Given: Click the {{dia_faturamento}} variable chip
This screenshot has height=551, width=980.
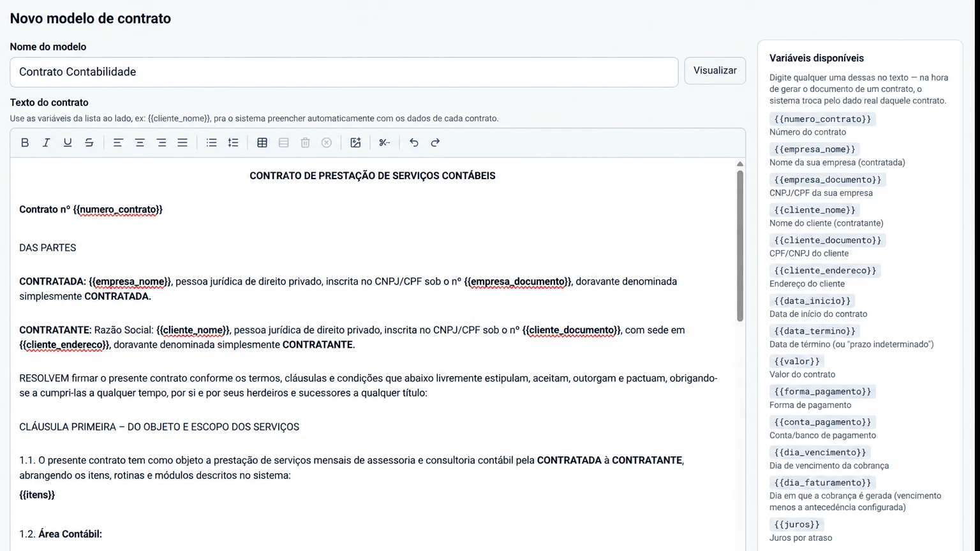Looking at the screenshot, I should 822,483.
